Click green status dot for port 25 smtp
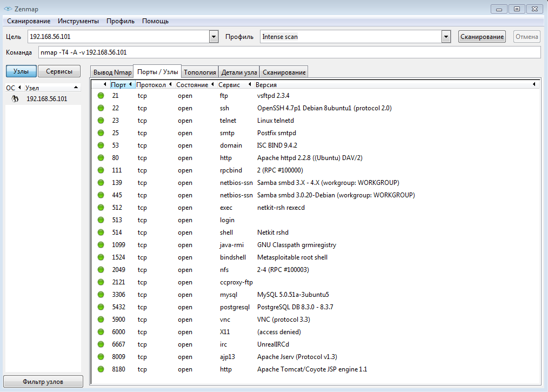548x392 pixels. (101, 133)
